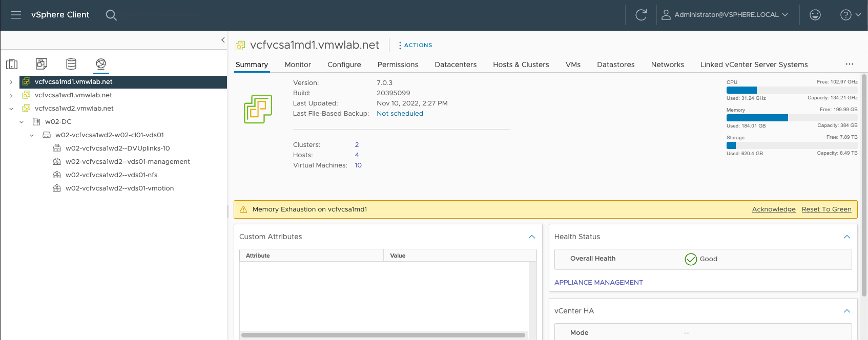
Task: Click the Hosts count 4 link
Action: pos(357,155)
